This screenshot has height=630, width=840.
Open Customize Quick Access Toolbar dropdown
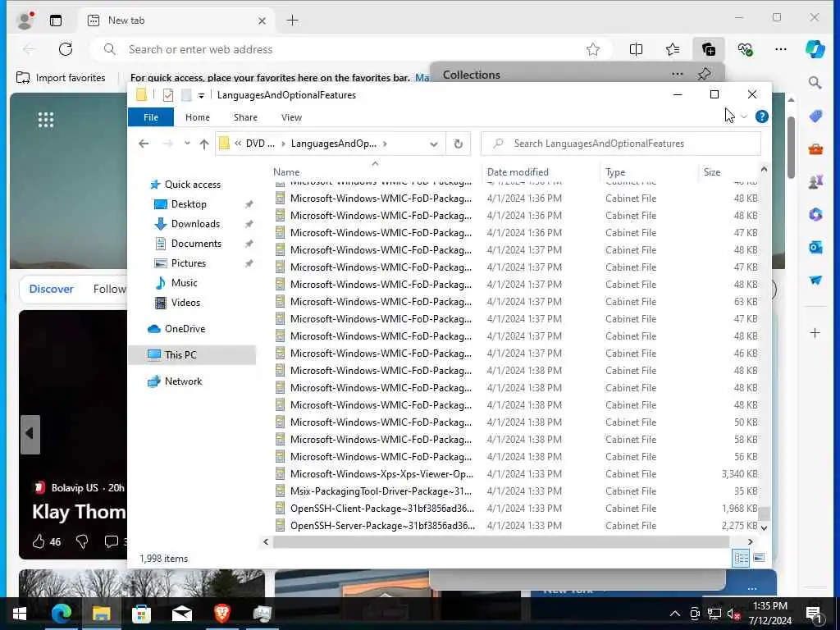click(x=201, y=95)
